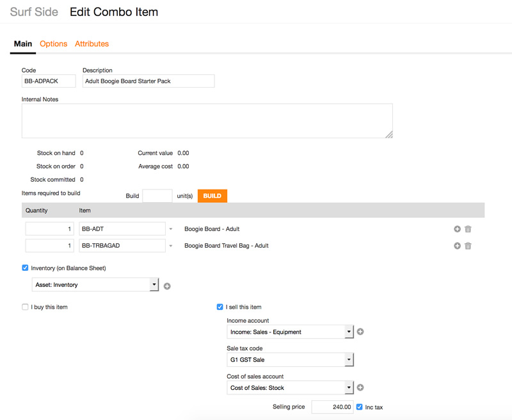Add new cost of sales account icon
This screenshot has height=420, width=512.
360,387
